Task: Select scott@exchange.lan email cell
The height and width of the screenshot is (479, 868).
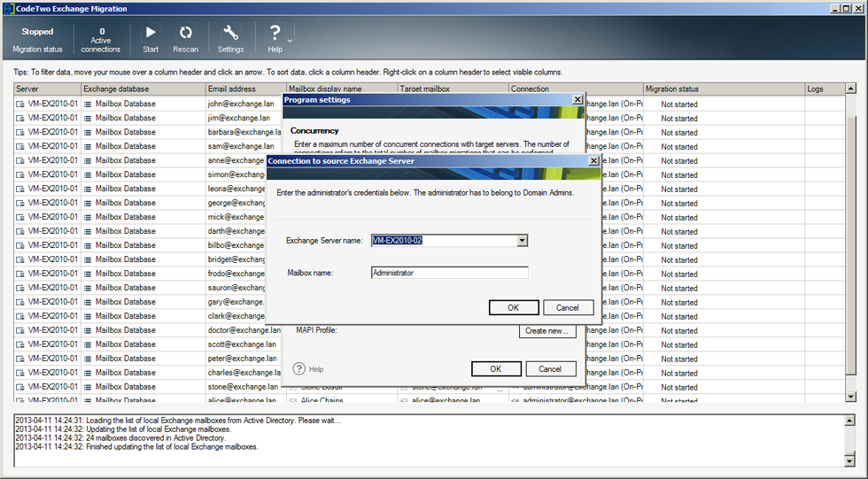Action: pos(242,344)
